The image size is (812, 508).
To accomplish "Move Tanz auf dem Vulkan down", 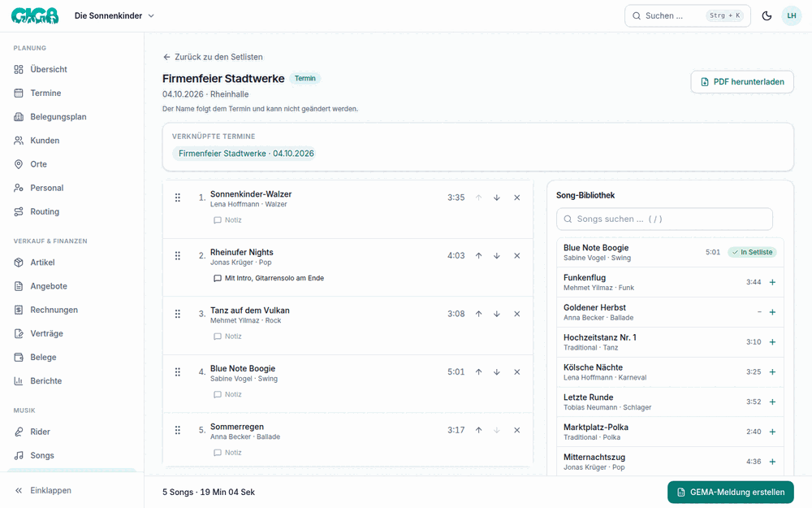I will (x=497, y=314).
